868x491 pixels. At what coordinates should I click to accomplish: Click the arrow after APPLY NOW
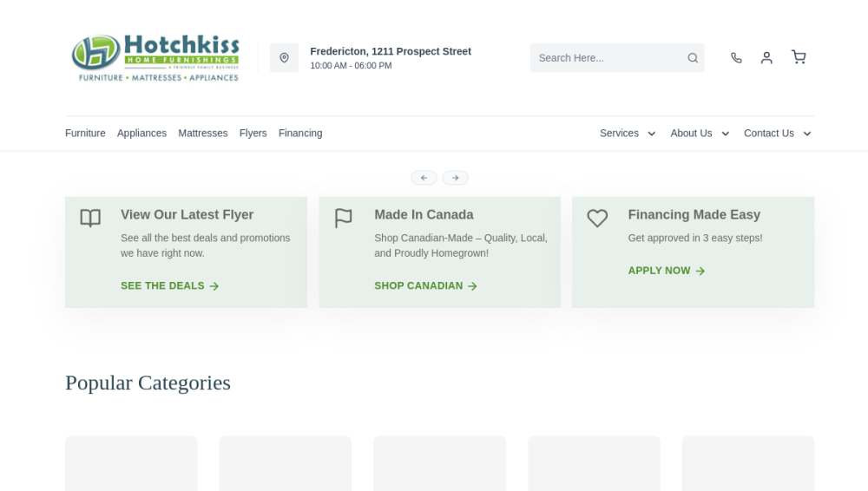(700, 271)
